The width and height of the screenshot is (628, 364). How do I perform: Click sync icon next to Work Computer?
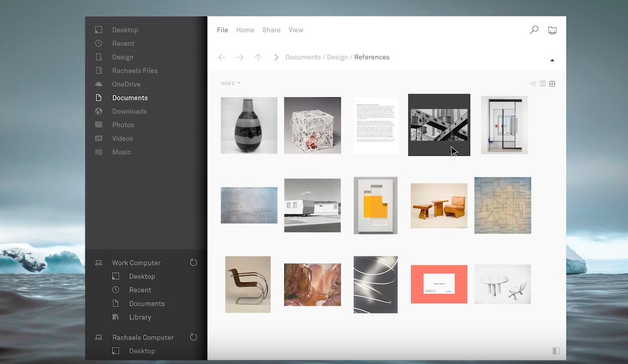(x=193, y=263)
